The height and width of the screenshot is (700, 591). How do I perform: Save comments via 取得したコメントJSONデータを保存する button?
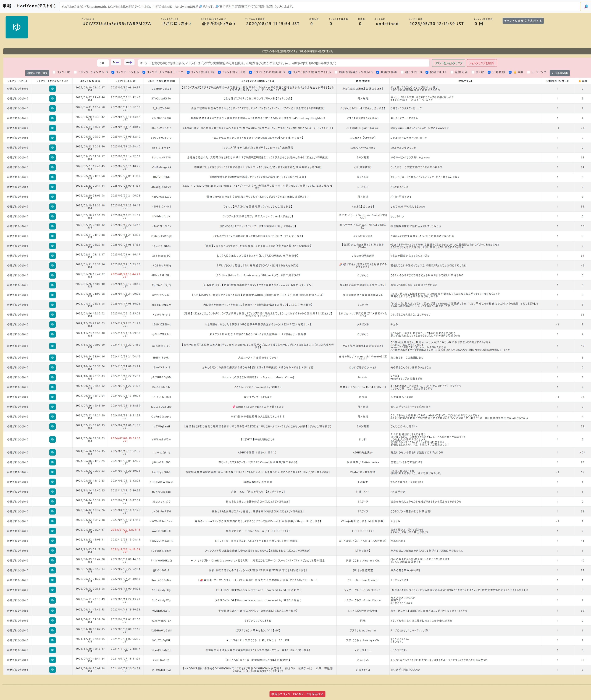[297, 694]
